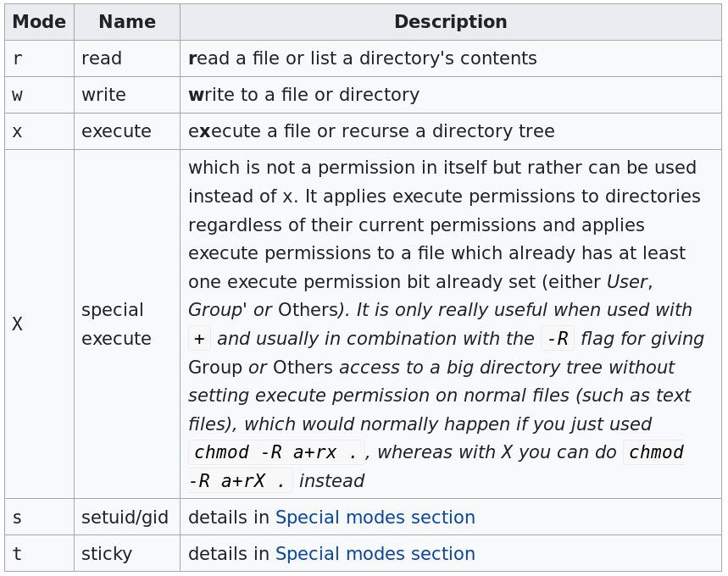Select the t mode cell

(18, 554)
